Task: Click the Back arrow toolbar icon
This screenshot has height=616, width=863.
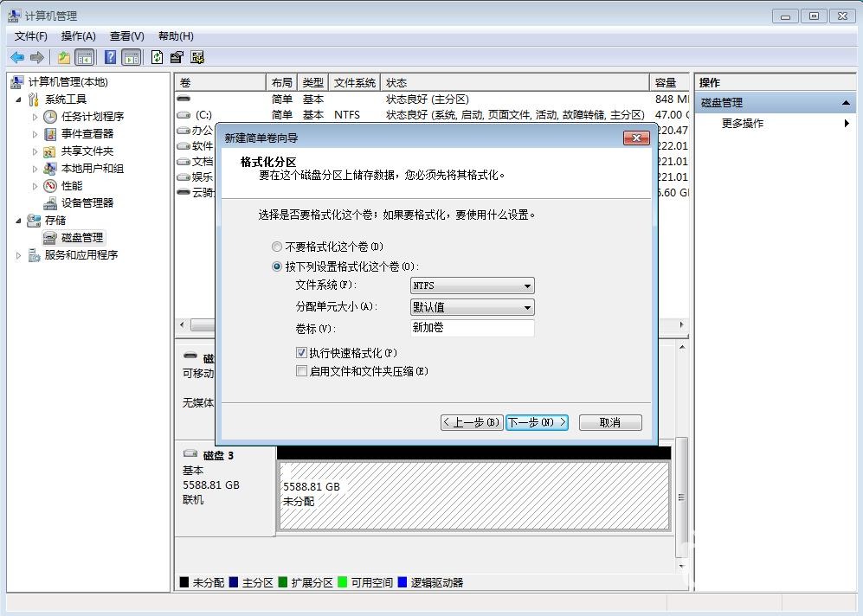Action: pyautogui.click(x=17, y=57)
